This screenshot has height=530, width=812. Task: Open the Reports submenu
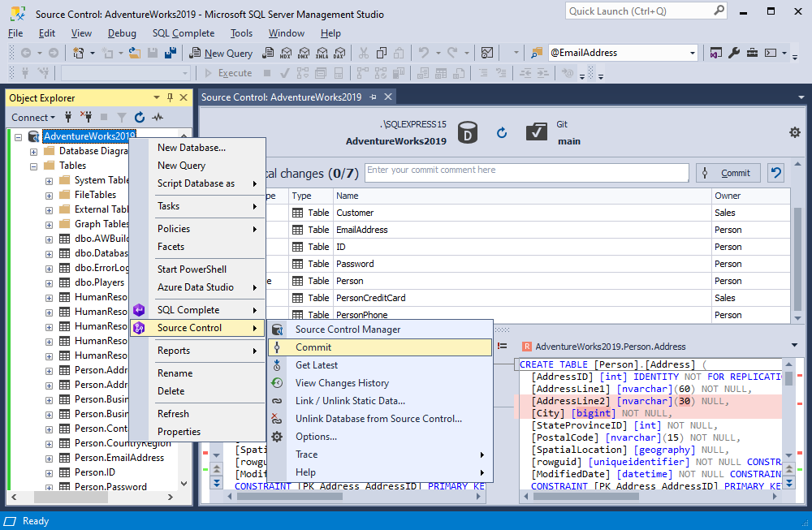click(197, 351)
